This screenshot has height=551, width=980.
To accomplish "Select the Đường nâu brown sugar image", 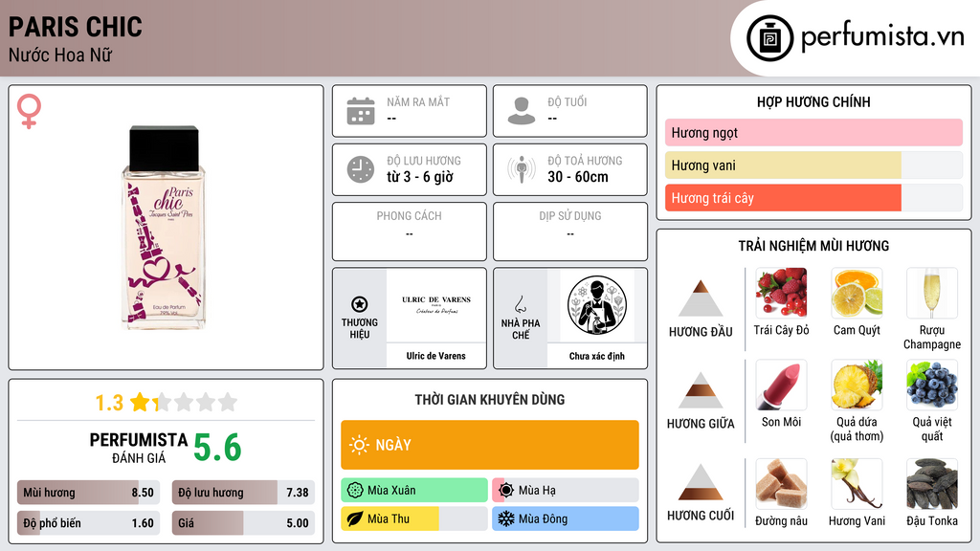I will point(781,484).
